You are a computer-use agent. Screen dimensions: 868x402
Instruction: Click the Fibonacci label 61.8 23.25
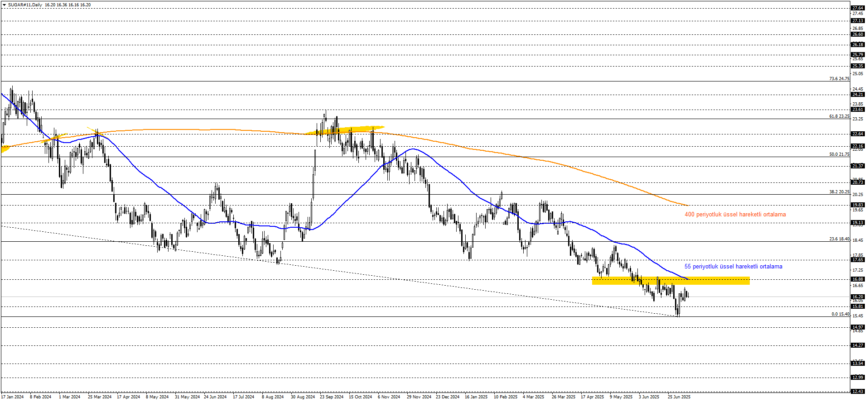pyautogui.click(x=839, y=116)
